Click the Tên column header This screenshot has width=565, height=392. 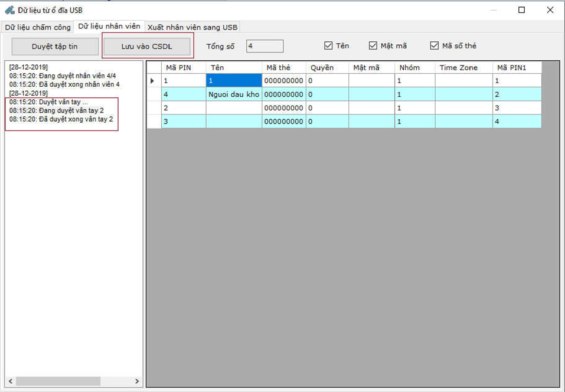tap(233, 67)
